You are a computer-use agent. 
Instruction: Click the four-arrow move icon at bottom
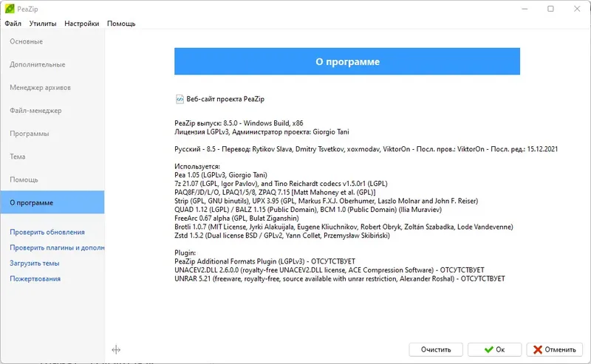116,350
